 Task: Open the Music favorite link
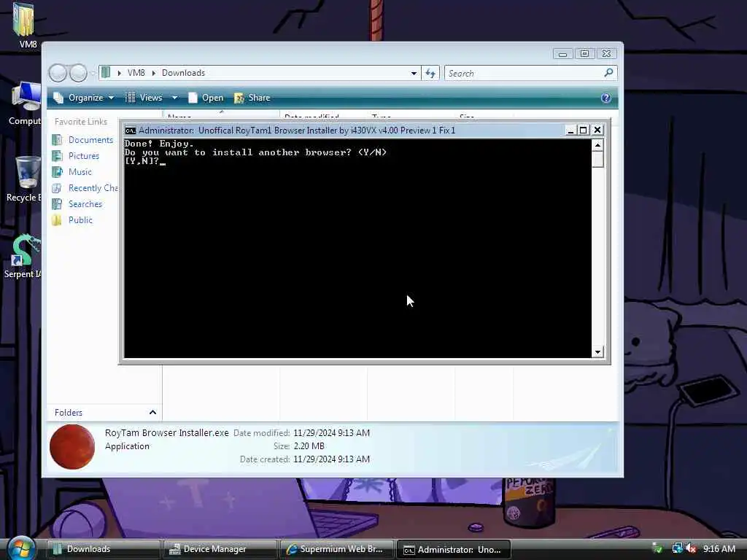click(80, 172)
